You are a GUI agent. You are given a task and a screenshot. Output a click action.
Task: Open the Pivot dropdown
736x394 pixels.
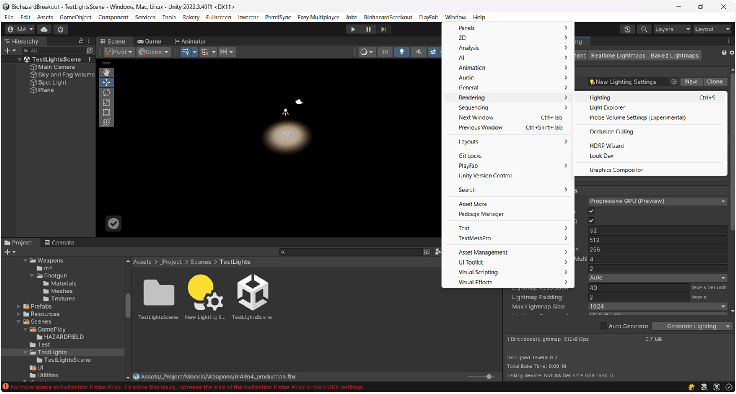119,52
